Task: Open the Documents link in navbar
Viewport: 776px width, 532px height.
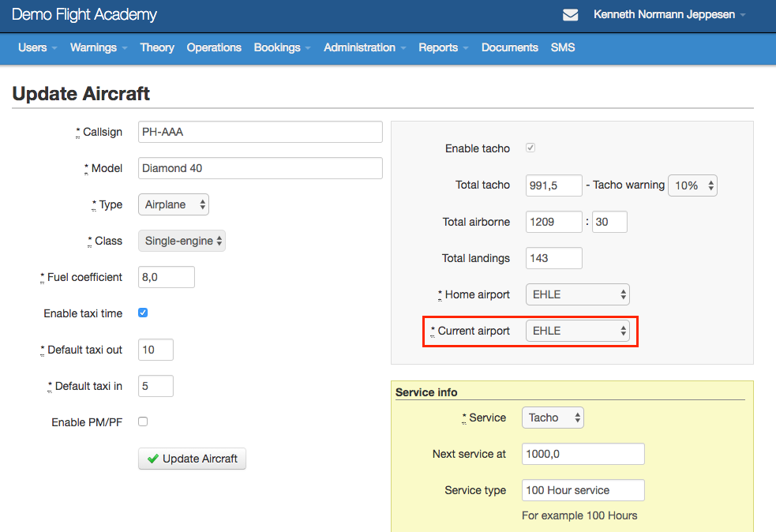Action: tap(510, 47)
